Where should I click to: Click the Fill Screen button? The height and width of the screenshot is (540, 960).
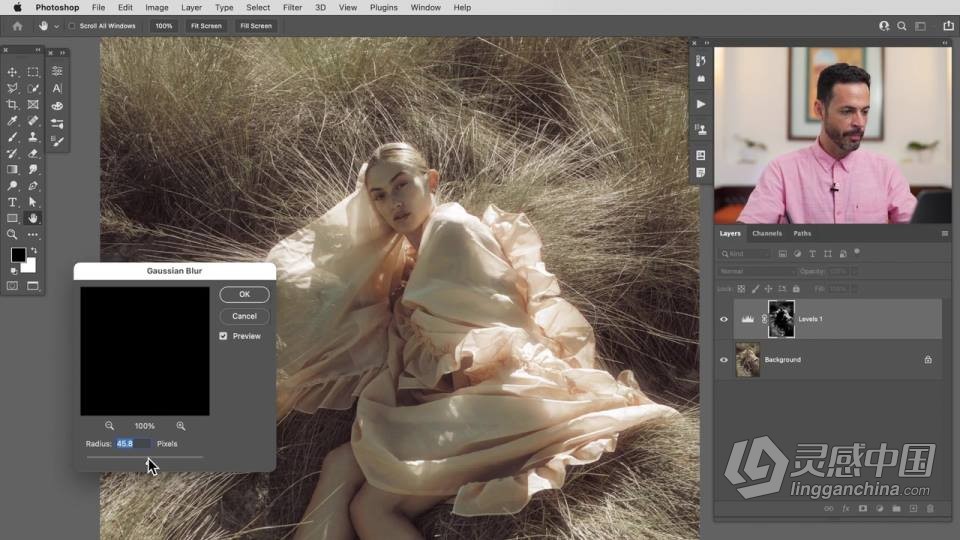click(256, 26)
